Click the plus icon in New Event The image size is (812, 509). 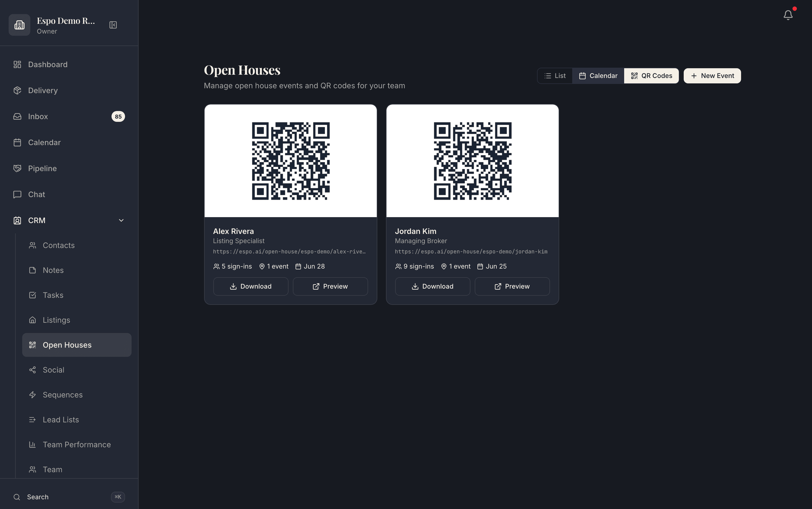pyautogui.click(x=694, y=76)
